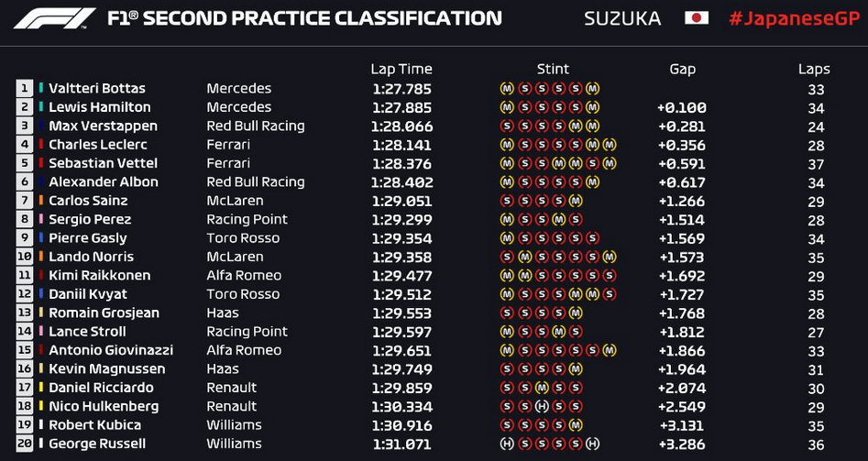Click the F1 logo in the header
Viewport: 868px width, 461px height.
55,18
